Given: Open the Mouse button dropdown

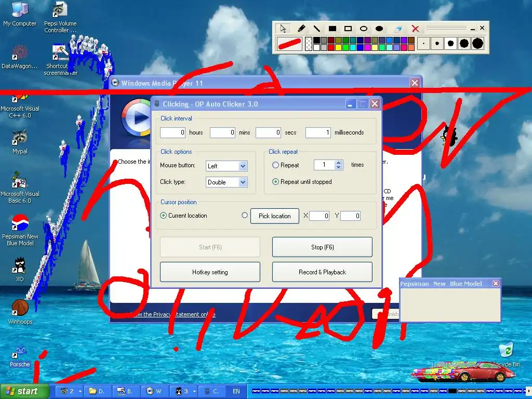Looking at the screenshot, I should (243, 166).
